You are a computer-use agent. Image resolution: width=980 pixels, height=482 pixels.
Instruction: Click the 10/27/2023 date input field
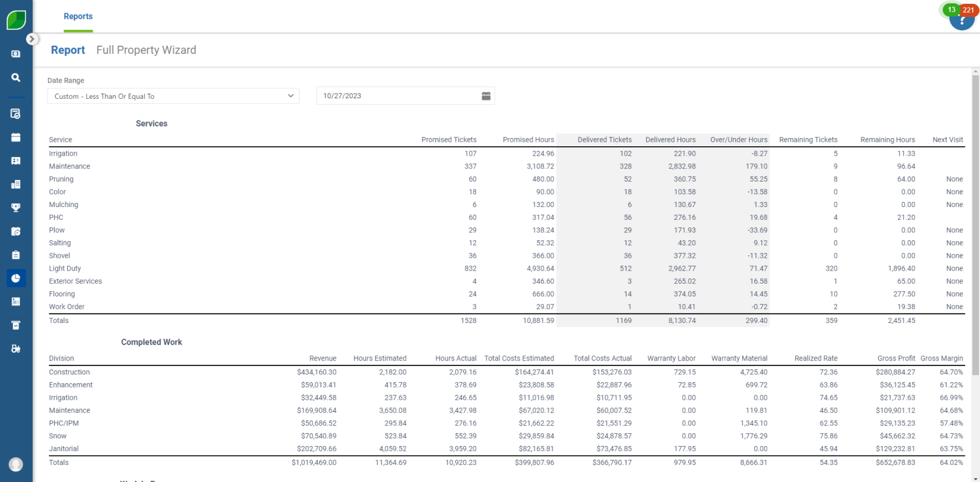(397, 96)
